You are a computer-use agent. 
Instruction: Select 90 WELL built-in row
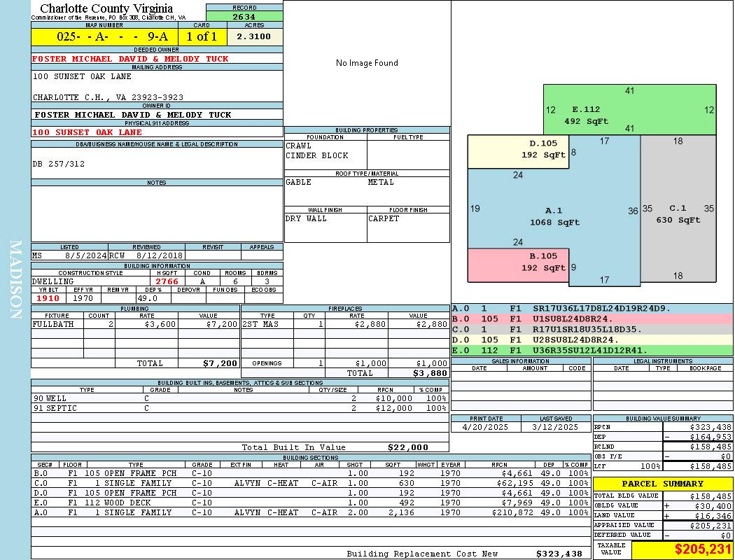click(x=240, y=399)
